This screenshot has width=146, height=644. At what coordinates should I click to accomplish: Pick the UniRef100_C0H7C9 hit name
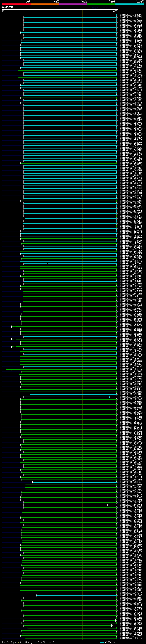tap(131, 50)
